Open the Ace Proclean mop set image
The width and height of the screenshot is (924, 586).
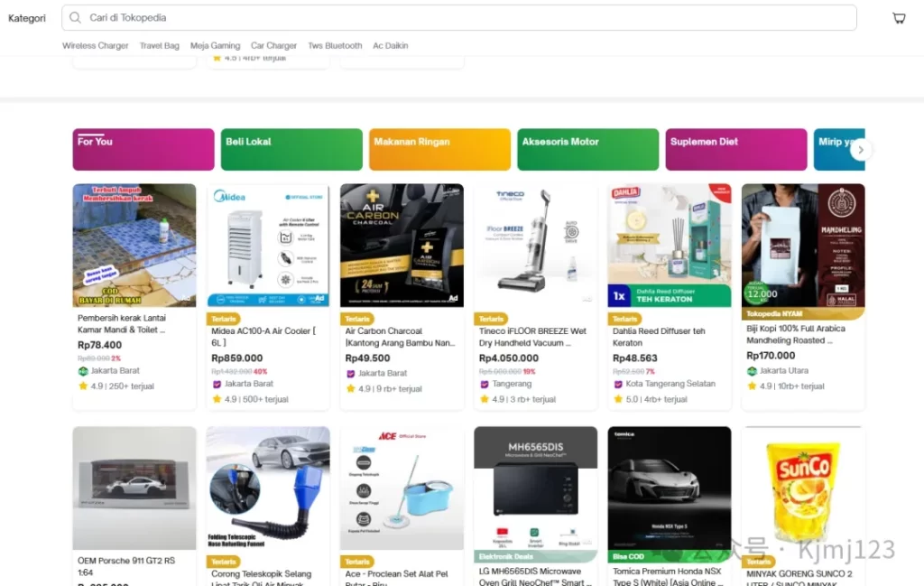click(402, 488)
